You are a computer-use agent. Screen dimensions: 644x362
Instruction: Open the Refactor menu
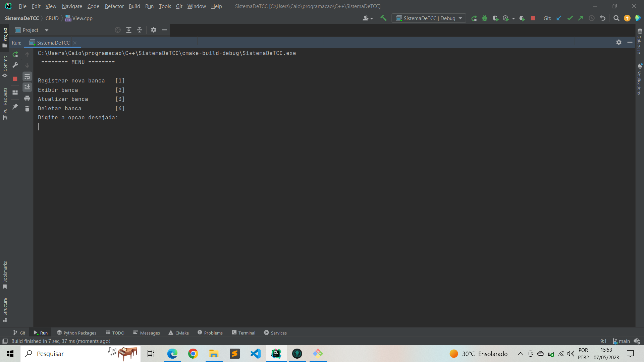click(x=114, y=6)
